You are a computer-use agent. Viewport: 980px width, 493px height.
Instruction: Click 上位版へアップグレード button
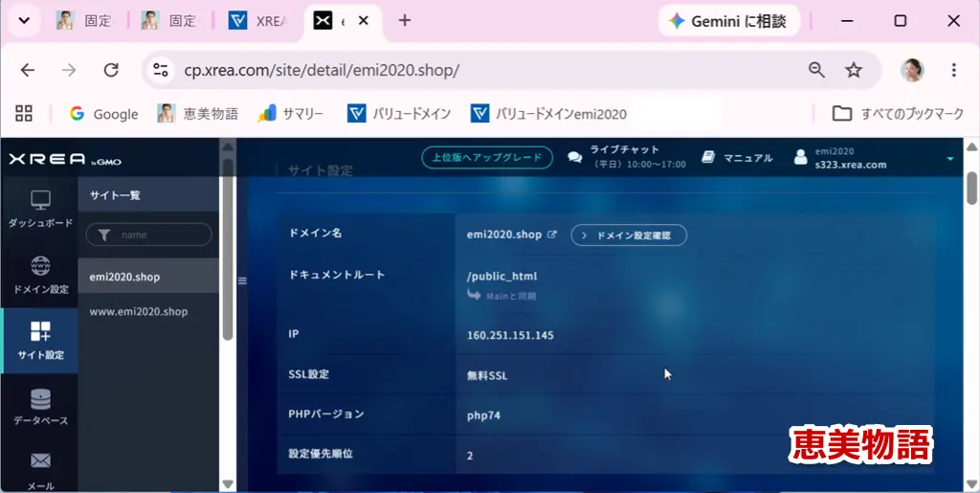[x=487, y=157]
